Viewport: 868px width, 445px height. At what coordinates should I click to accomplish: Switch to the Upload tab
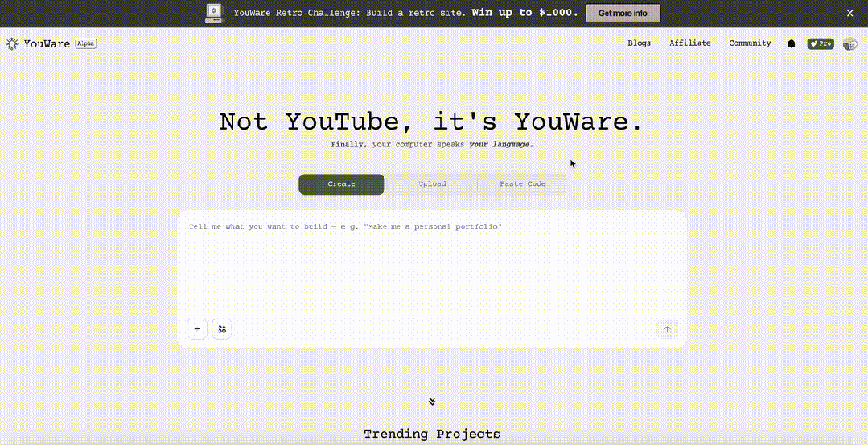[432, 184]
